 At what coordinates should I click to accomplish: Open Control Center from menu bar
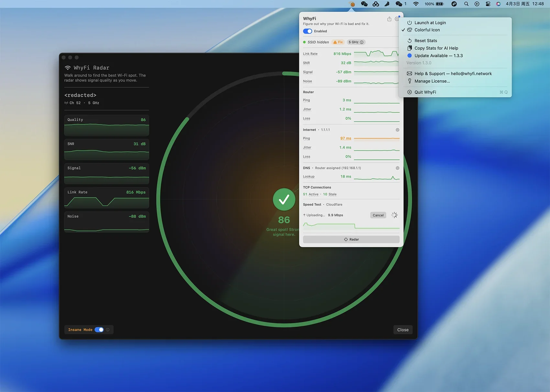[x=488, y=4]
